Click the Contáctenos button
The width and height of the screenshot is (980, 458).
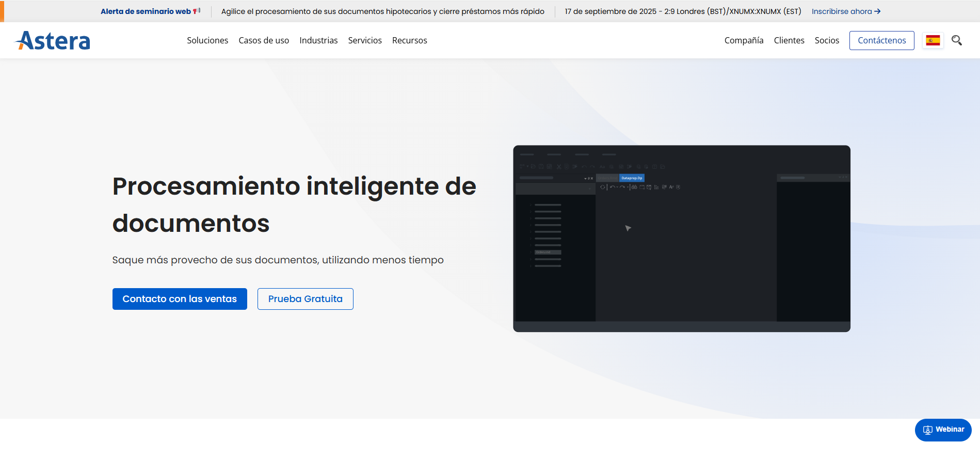(882, 40)
